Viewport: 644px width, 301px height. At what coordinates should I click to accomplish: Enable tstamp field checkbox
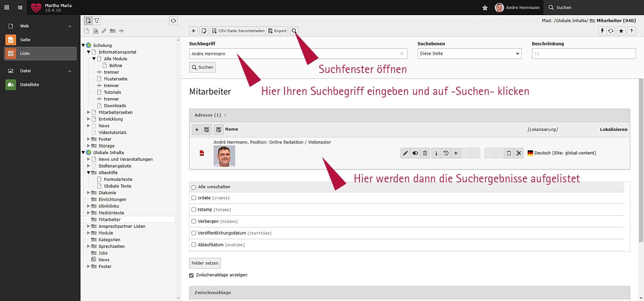(x=194, y=209)
